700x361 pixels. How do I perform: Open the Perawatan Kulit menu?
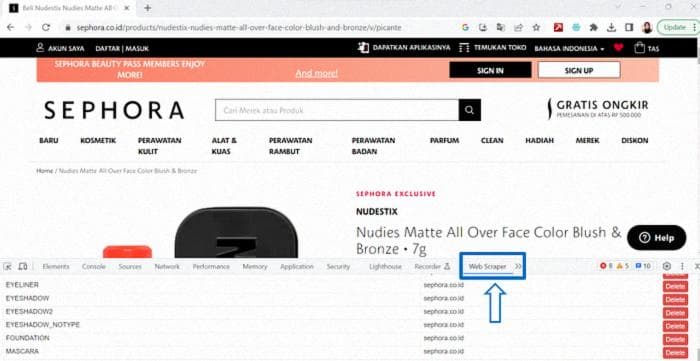[159, 146]
